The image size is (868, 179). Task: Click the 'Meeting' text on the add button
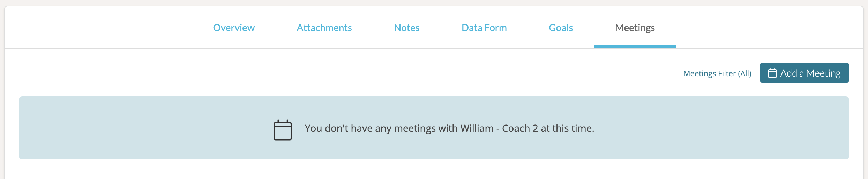[x=823, y=73]
